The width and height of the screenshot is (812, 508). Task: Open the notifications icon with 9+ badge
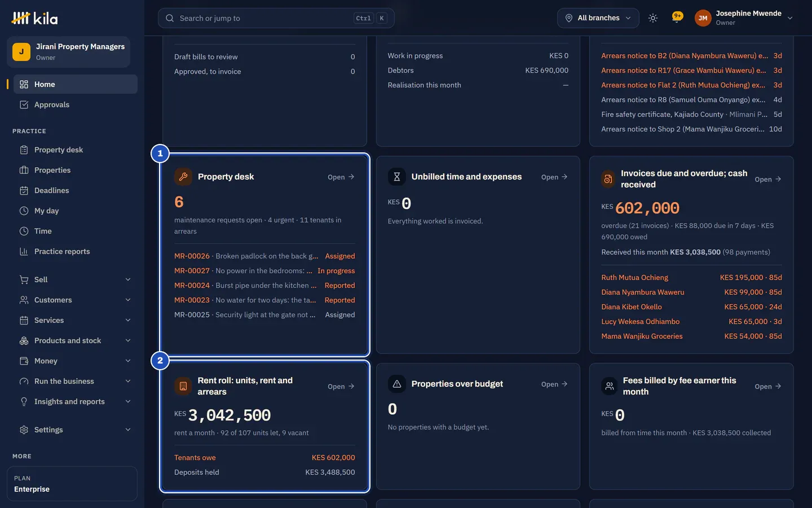[x=677, y=17]
